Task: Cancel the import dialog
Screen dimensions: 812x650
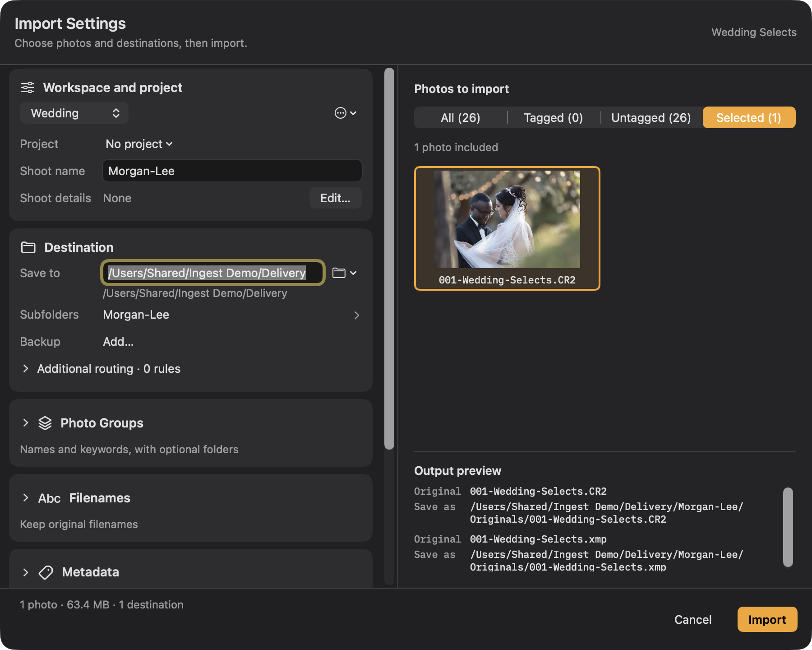Action: point(693,619)
